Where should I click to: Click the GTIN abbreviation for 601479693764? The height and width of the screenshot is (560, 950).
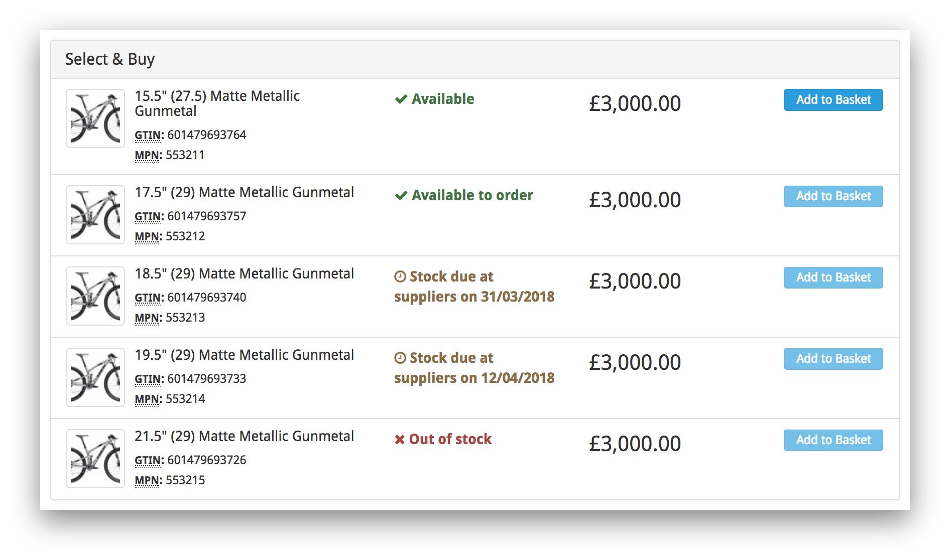(149, 135)
